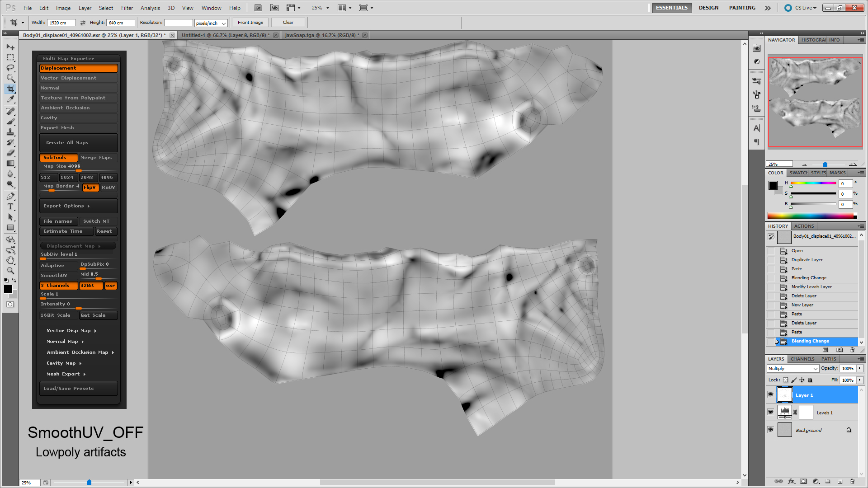Image resolution: width=868 pixels, height=488 pixels.
Task: Open the Layer menu
Action: pyautogui.click(x=85, y=8)
